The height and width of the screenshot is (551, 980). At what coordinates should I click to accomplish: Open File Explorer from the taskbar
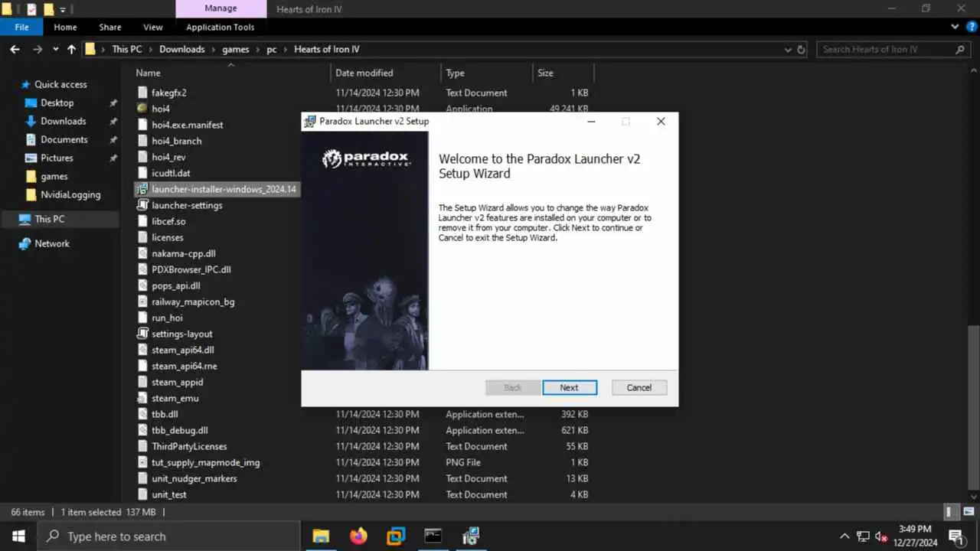pyautogui.click(x=321, y=536)
